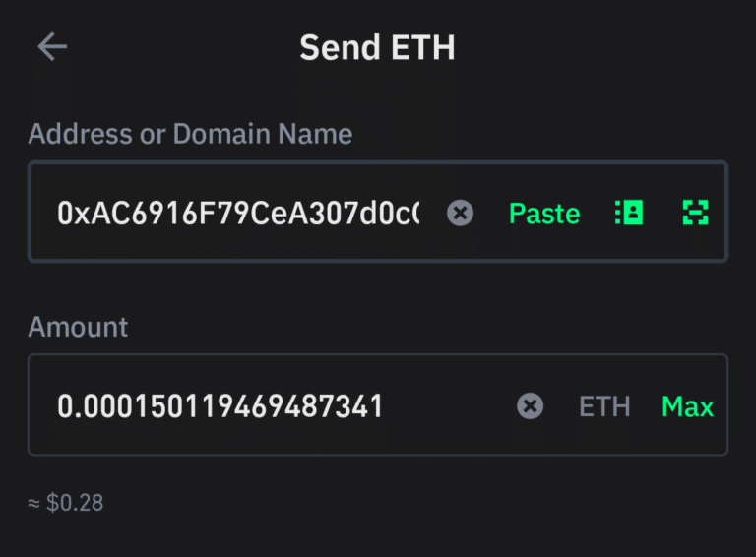756x557 pixels.
Task: Click the Address or Domain Name label
Action: pyautogui.click(x=190, y=134)
